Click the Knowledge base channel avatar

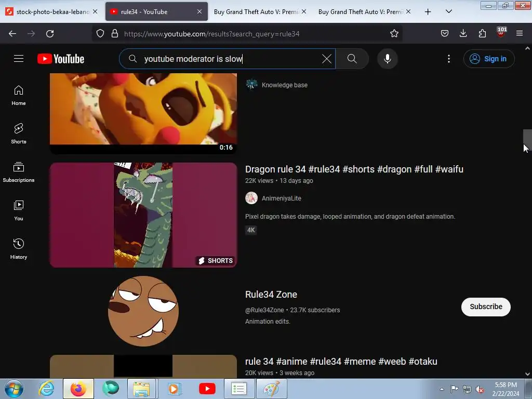(x=251, y=85)
